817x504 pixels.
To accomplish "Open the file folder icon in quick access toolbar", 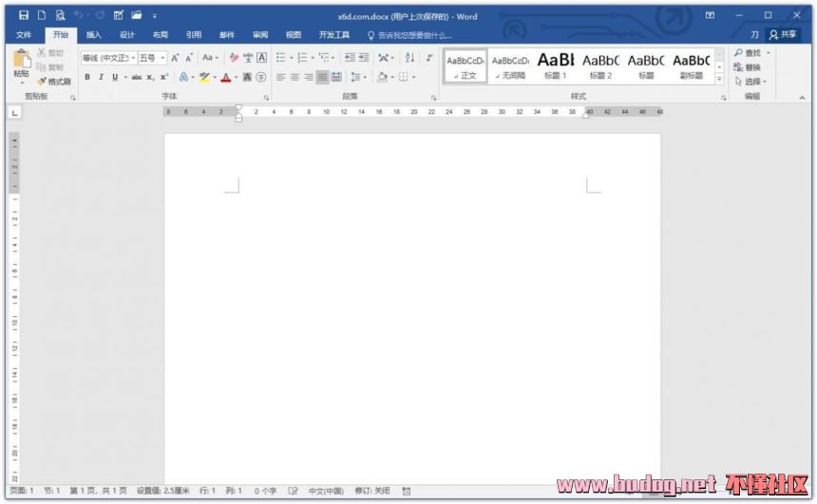I will click(137, 15).
